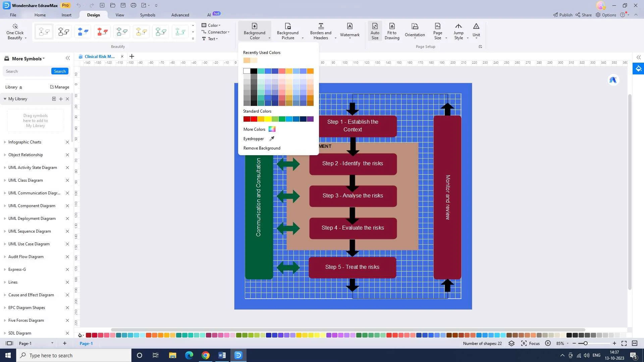
Task: Switch to the Insert tab
Action: pyautogui.click(x=66, y=15)
